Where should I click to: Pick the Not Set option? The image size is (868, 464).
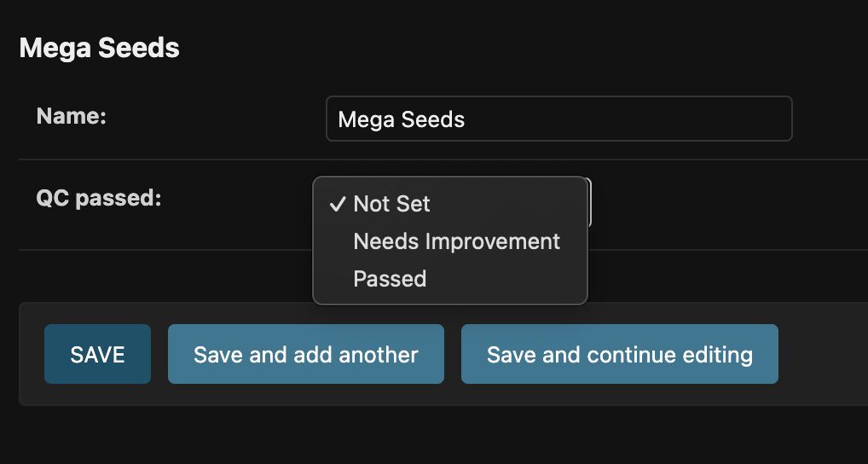391,204
